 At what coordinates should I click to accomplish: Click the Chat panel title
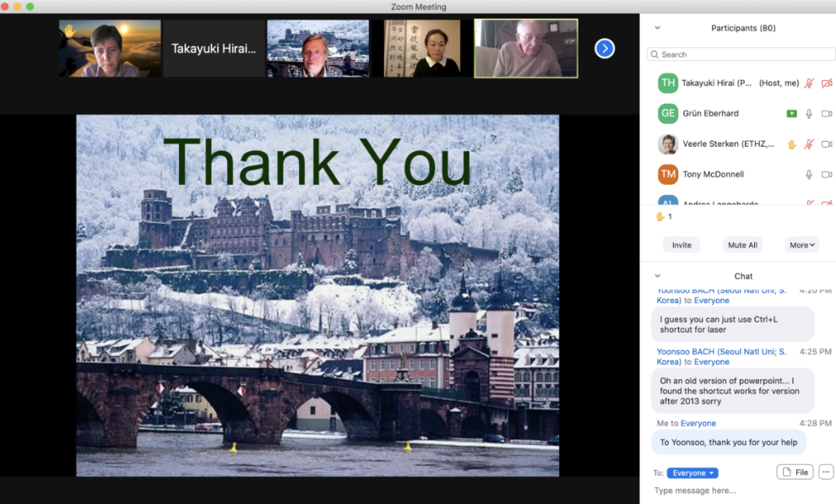coord(743,276)
